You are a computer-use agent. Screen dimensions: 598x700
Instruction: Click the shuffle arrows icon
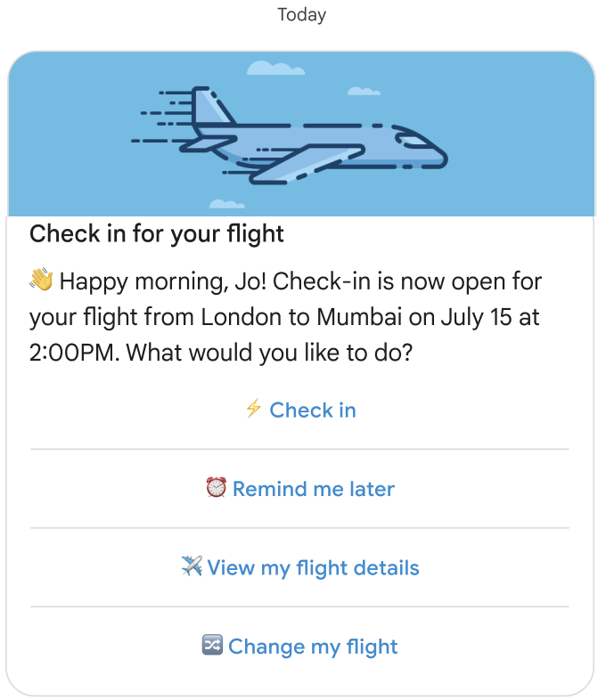click(x=212, y=646)
